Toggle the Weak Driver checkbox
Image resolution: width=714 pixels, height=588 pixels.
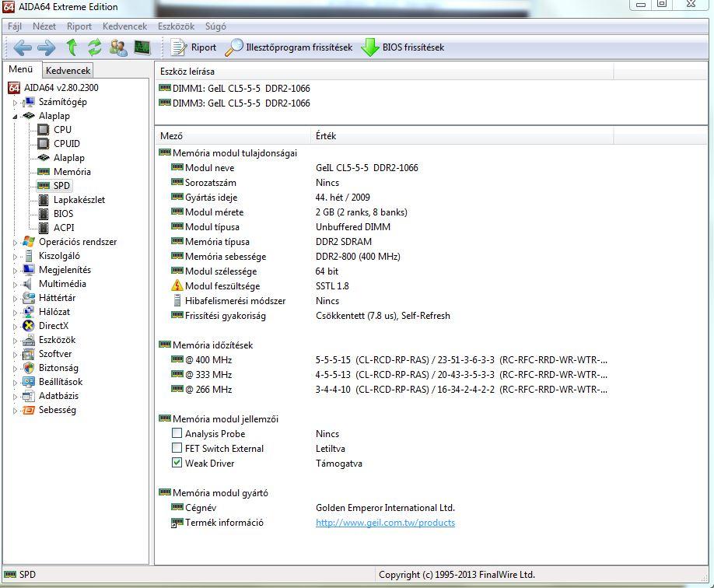177,463
